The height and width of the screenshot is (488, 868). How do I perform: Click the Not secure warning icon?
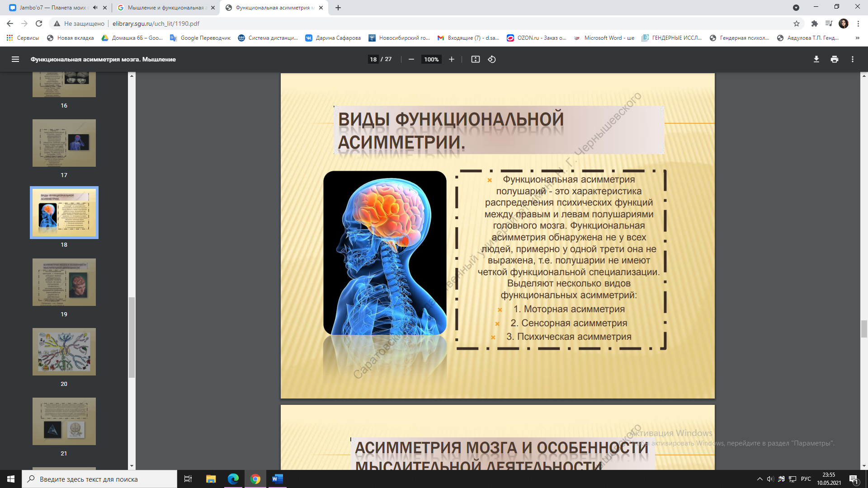(x=57, y=23)
